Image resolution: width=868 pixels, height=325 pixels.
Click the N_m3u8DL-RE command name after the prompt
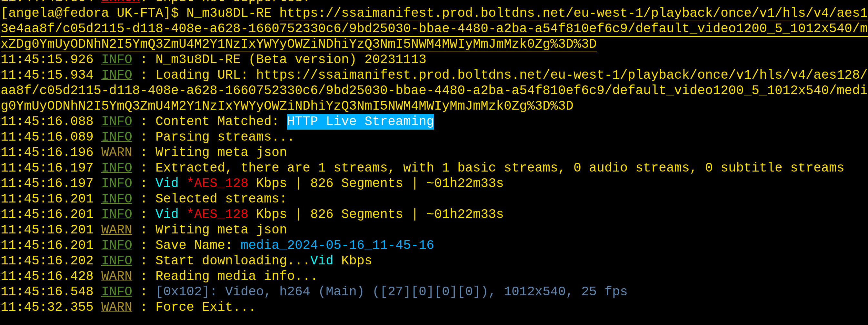tap(229, 13)
